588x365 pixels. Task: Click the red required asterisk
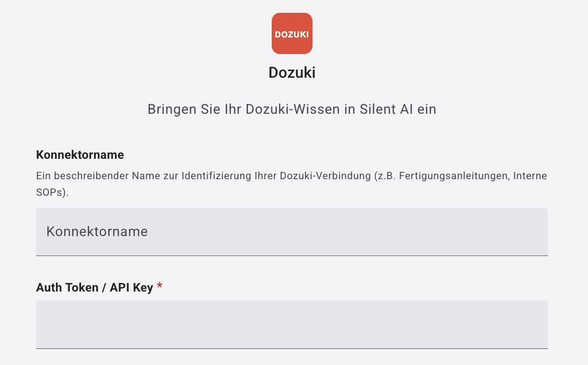(160, 286)
